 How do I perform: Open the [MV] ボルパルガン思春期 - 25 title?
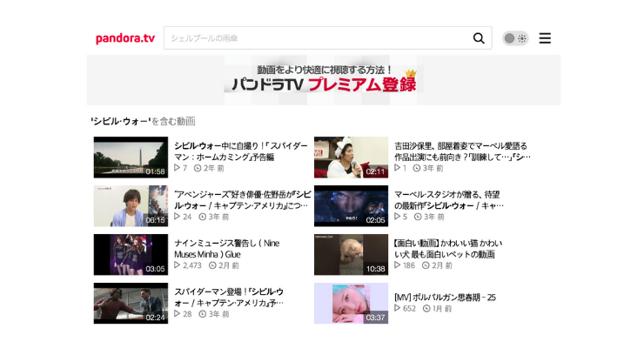click(445, 297)
